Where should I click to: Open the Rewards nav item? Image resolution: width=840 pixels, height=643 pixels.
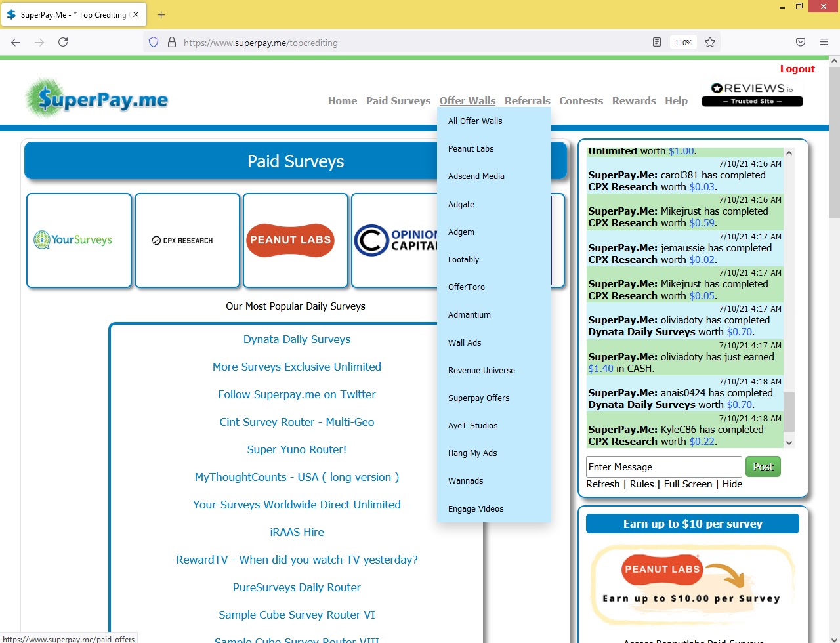tap(634, 101)
